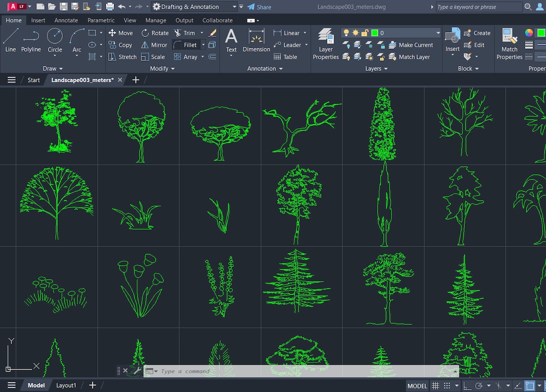Toggle snap mode in the status bar

447,386
